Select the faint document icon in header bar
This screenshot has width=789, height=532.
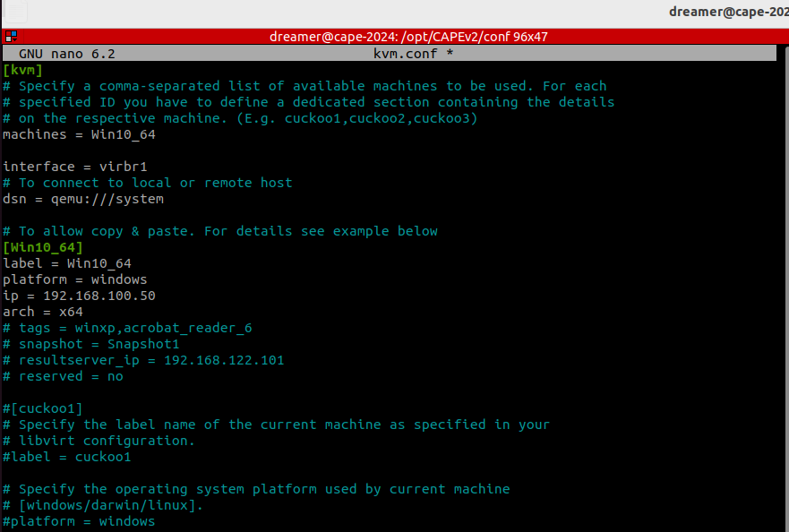[15, 12]
